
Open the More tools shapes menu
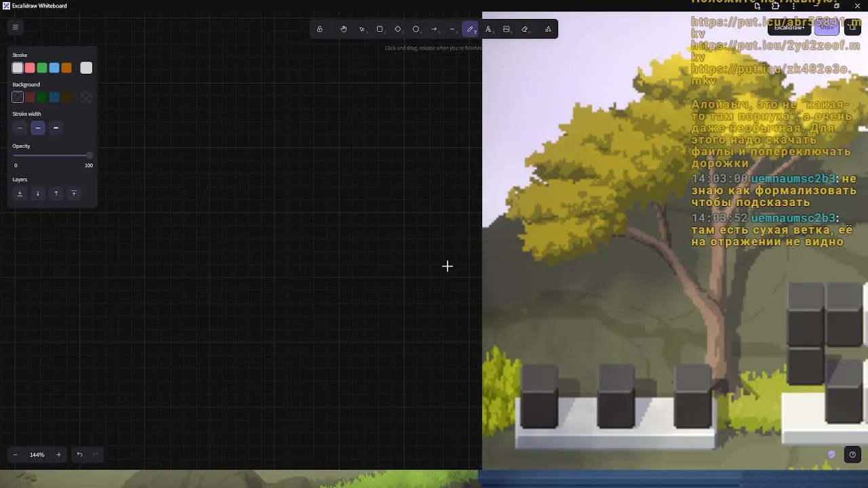[x=548, y=29]
